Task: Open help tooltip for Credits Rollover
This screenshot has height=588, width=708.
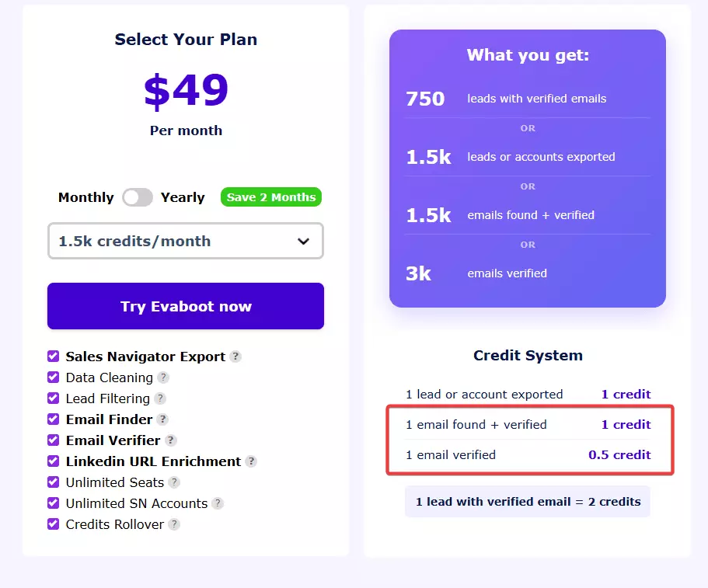Action: coord(175,524)
